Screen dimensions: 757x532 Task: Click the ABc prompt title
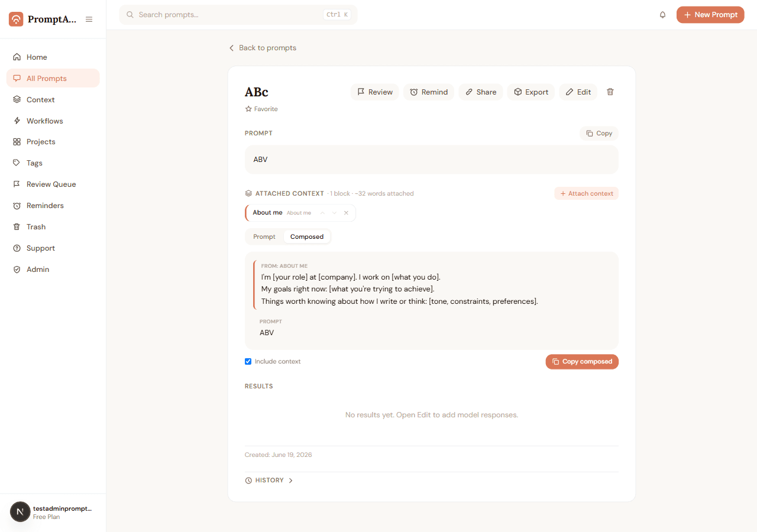pos(257,92)
